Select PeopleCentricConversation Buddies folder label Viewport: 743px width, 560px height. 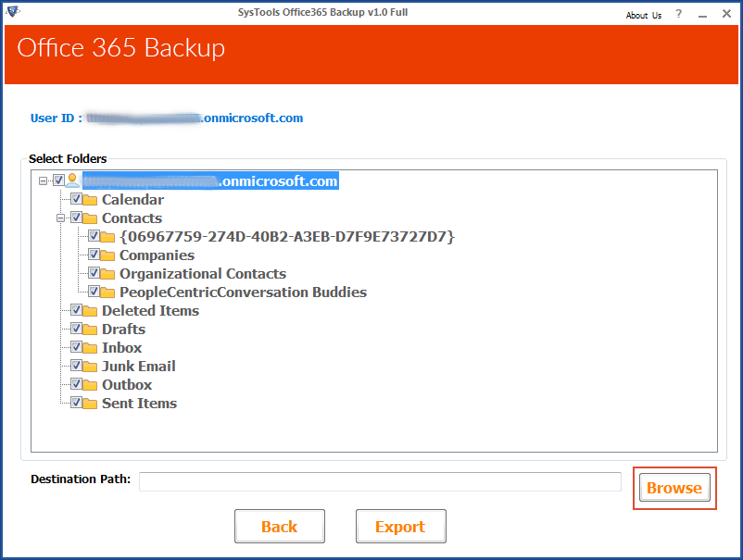(243, 292)
